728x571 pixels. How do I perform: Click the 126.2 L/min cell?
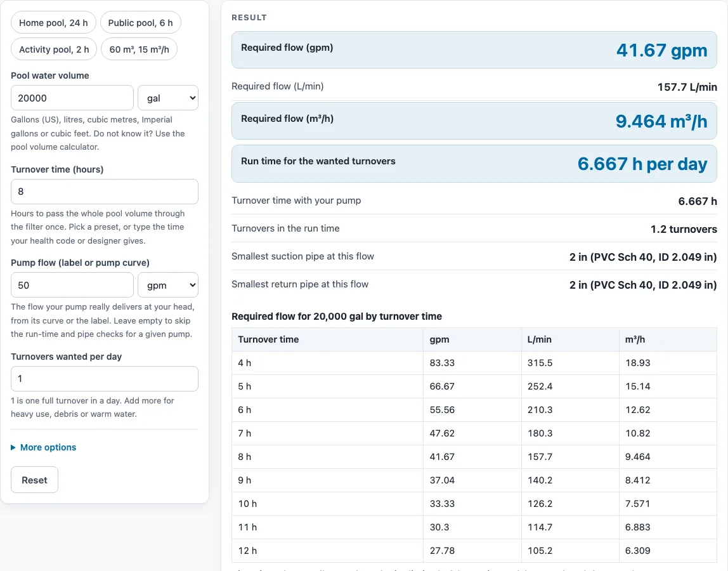(570, 504)
